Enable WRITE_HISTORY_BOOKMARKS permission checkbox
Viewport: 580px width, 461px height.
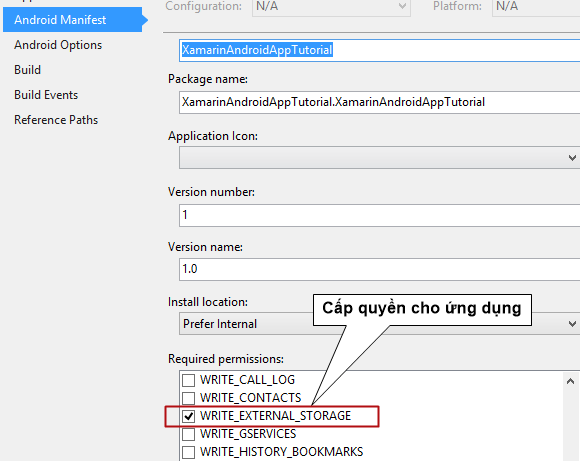188,452
